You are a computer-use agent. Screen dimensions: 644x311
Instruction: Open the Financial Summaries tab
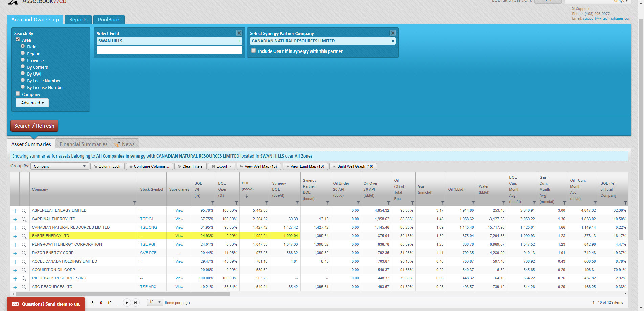84,144
